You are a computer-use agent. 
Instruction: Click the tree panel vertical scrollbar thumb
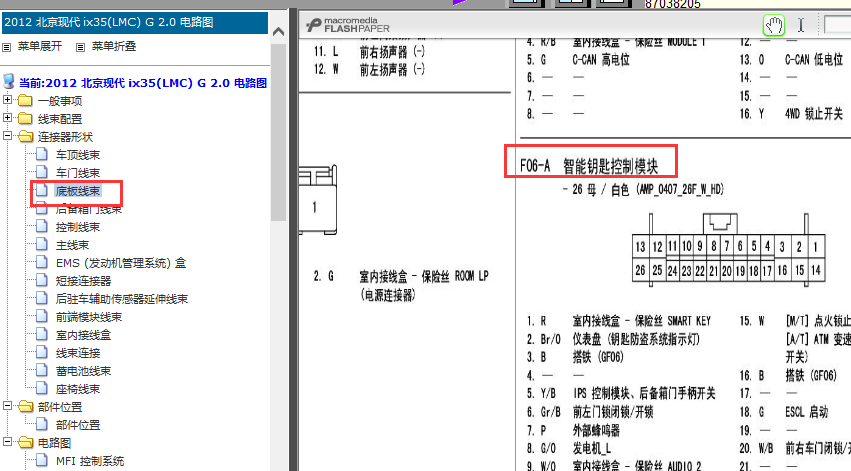tap(278, 133)
